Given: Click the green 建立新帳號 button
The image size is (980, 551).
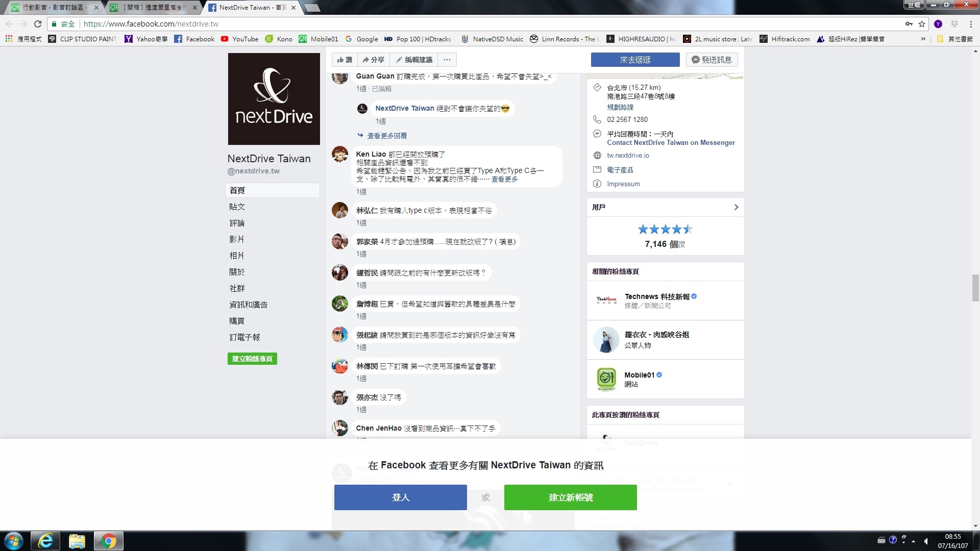Looking at the screenshot, I should tap(570, 497).
